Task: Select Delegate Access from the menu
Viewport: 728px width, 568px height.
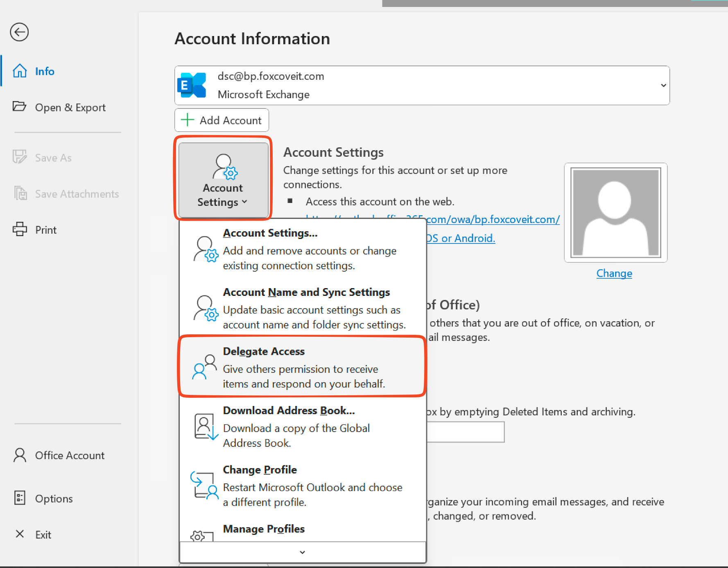Action: (303, 367)
